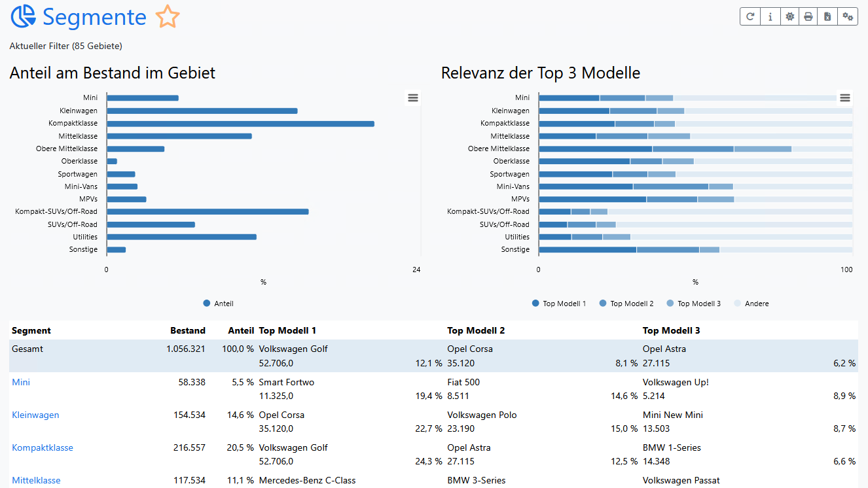
Task: Click the 'Fiat 500' model cell
Action: click(x=463, y=382)
